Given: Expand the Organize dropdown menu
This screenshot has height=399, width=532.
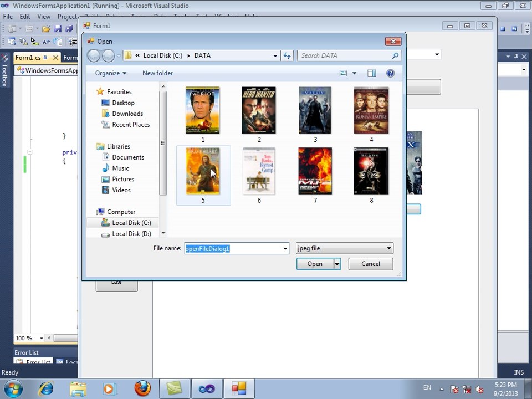Looking at the screenshot, I should (111, 73).
